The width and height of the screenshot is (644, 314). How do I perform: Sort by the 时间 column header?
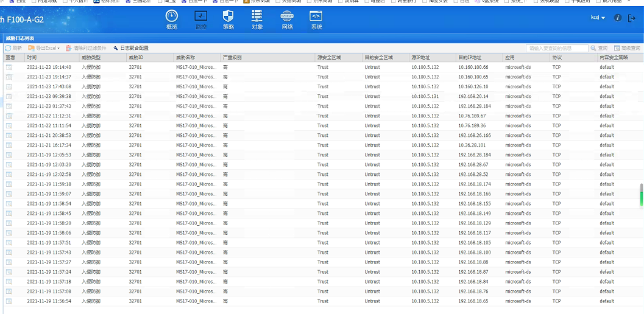(x=32, y=57)
